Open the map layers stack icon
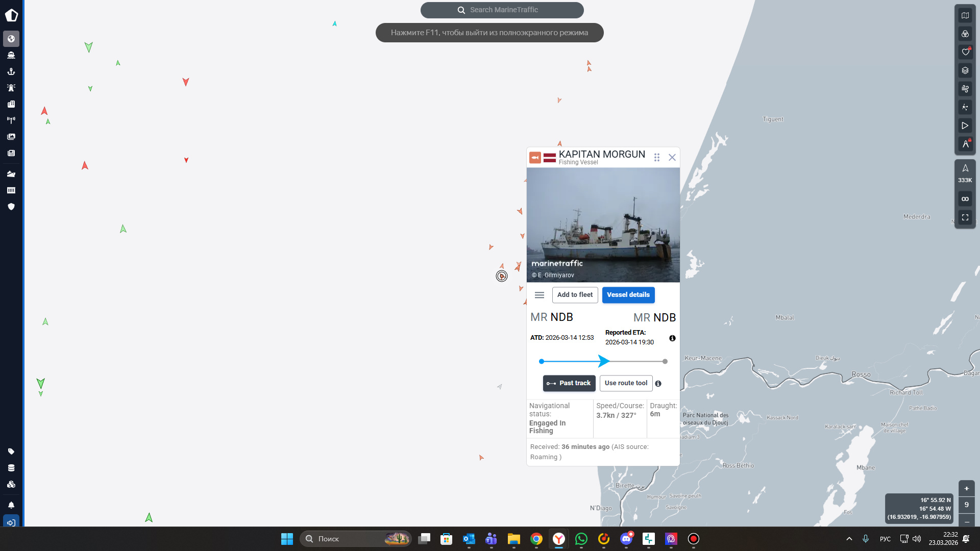This screenshot has width=980, height=551. (965, 70)
